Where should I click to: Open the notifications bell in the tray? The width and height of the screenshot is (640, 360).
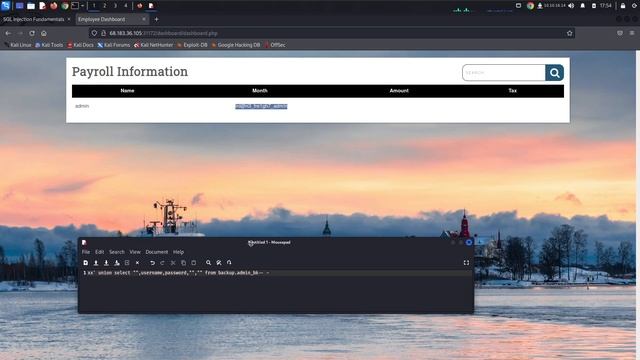pyautogui.click(x=582, y=6)
